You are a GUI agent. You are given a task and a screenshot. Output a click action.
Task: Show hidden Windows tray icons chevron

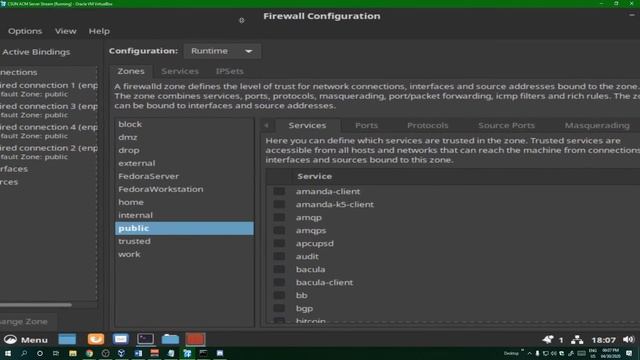point(530,353)
